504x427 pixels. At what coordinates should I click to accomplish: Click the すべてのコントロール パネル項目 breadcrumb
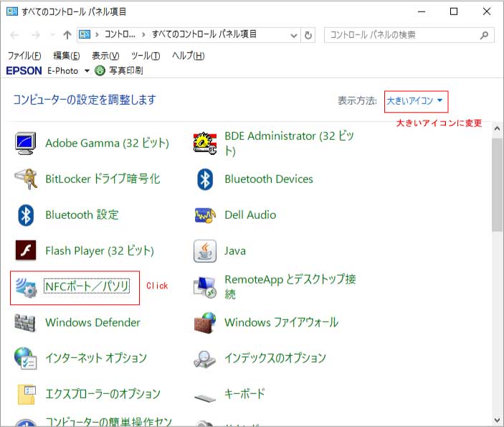coord(204,34)
